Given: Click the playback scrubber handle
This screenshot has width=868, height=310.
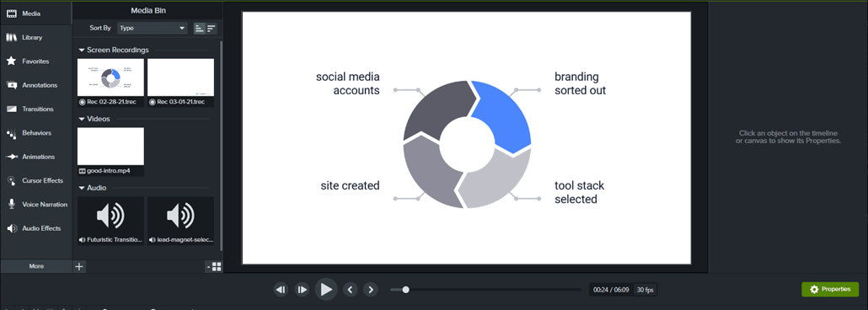Looking at the screenshot, I should point(405,290).
